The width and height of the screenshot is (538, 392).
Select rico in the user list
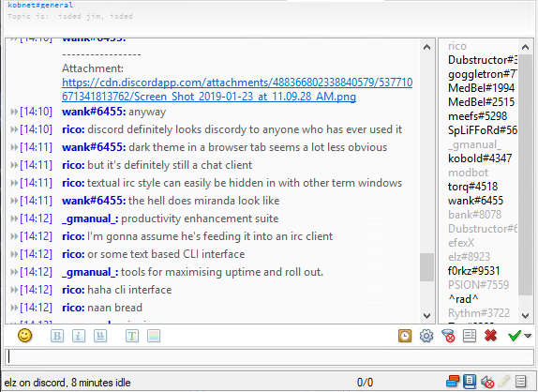click(x=457, y=46)
